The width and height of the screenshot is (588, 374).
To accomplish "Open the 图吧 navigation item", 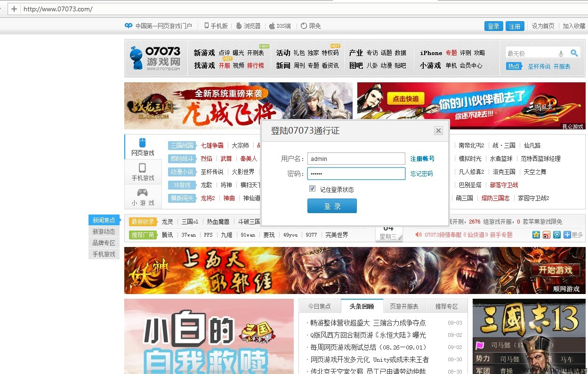I will point(356,65).
